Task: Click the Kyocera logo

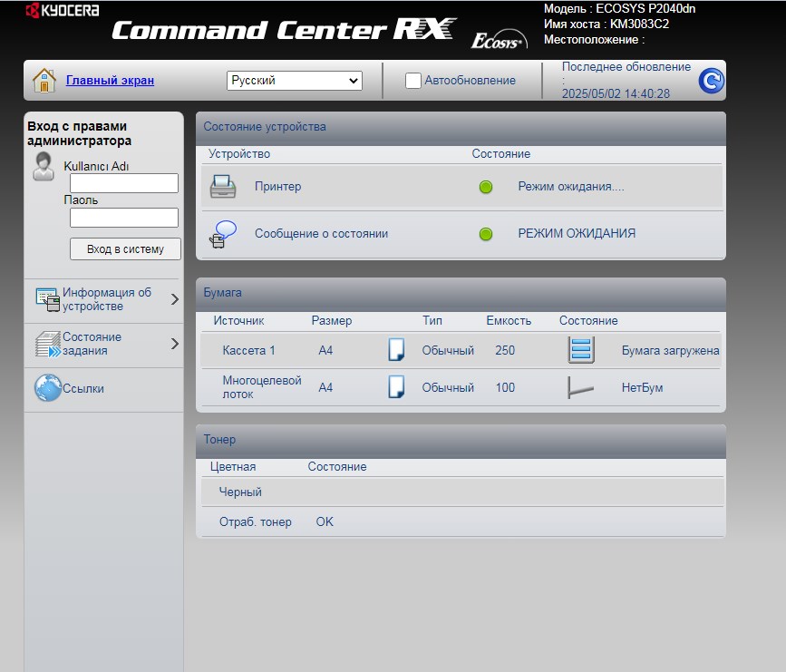Action: point(63,10)
